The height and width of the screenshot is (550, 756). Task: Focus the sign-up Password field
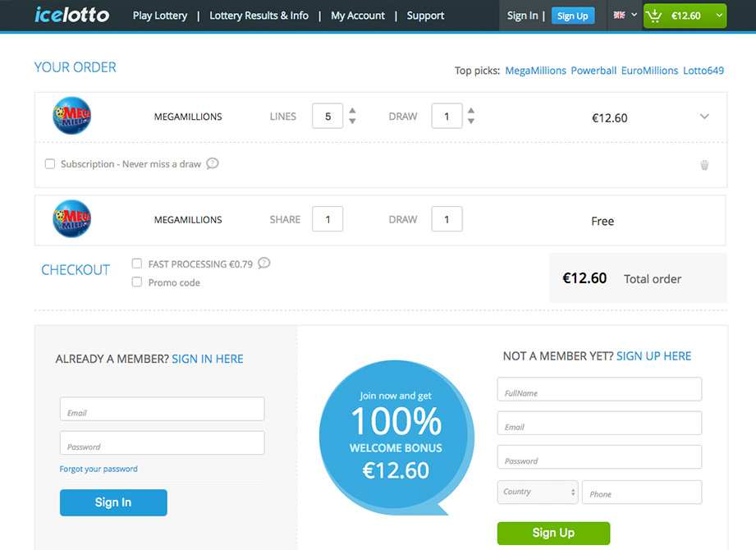(x=599, y=456)
